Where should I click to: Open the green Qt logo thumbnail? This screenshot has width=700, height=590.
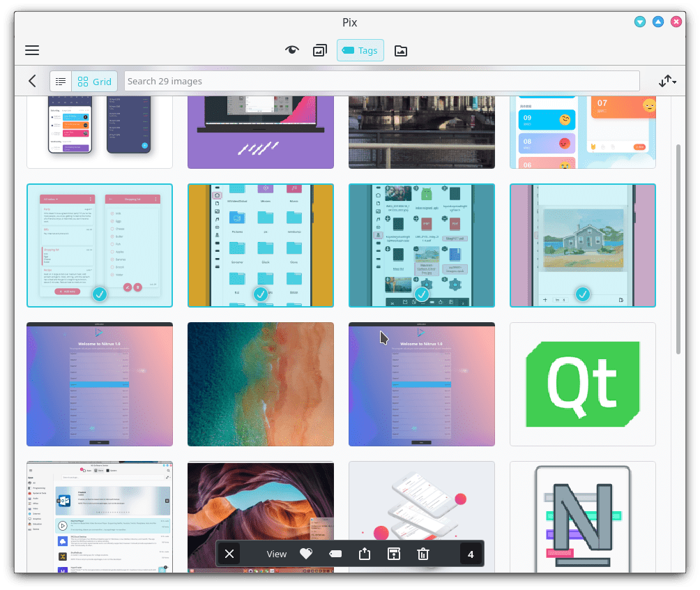(x=582, y=384)
